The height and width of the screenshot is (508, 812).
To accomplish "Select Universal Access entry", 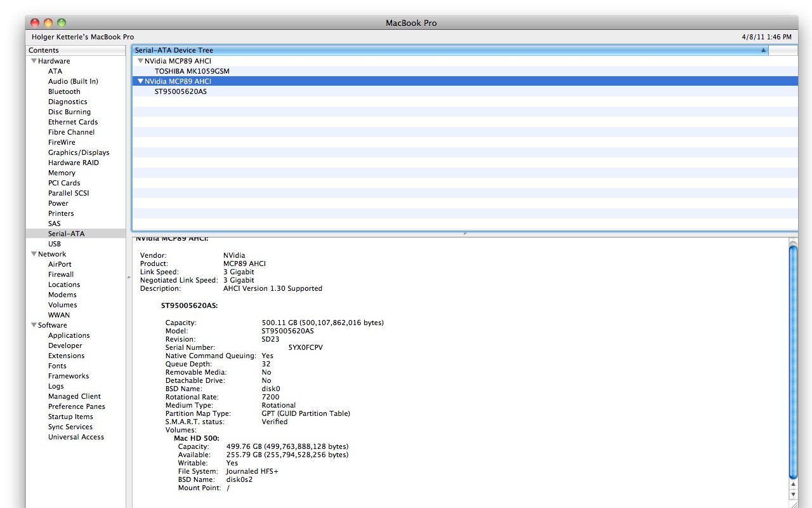I will pos(76,437).
